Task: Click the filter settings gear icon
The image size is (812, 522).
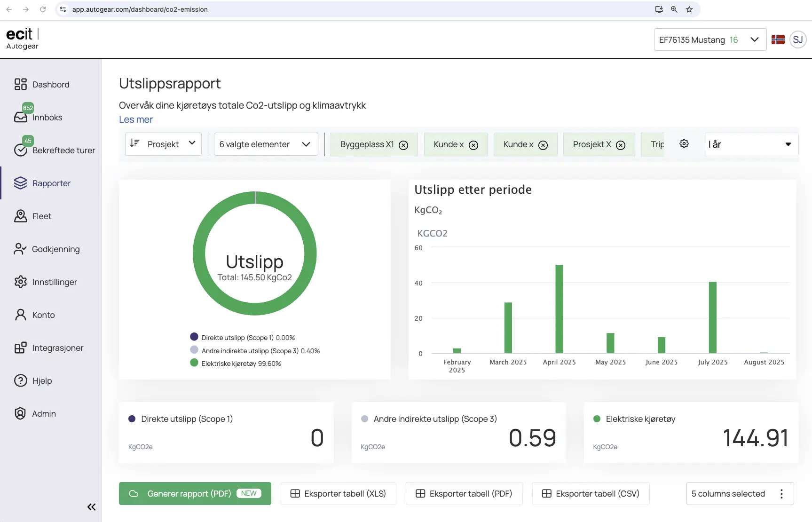Action: [684, 144]
